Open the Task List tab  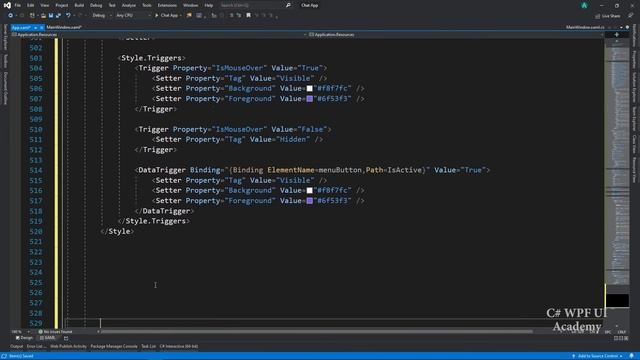pos(149,347)
